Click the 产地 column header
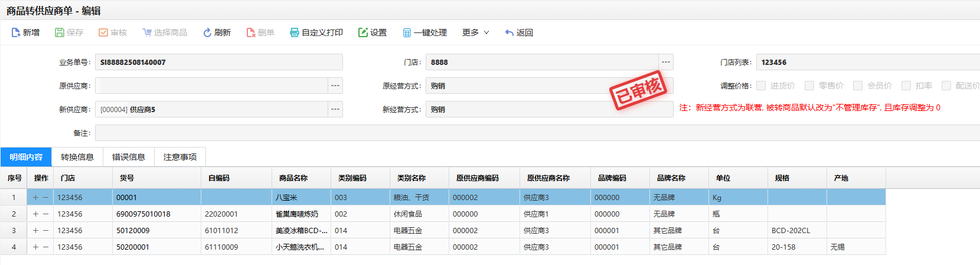Image resolution: width=980 pixels, height=265 pixels. pyautogui.click(x=856, y=178)
